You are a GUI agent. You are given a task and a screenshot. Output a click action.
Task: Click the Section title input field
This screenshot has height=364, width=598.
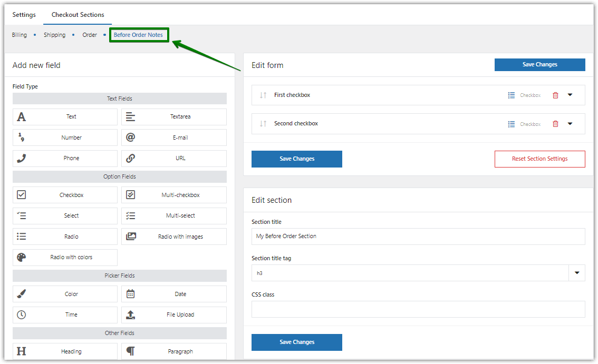[418, 237]
